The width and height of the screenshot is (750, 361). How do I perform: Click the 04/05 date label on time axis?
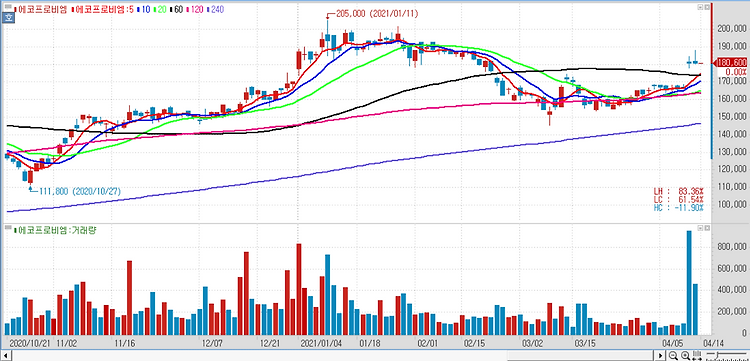[x=673, y=343]
